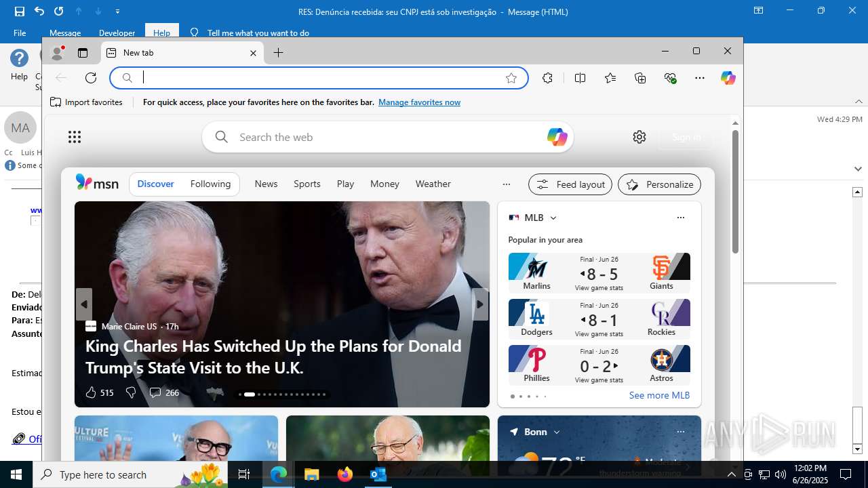Show more msn categories ellipsis
This screenshot has width=868, height=488.
506,184
